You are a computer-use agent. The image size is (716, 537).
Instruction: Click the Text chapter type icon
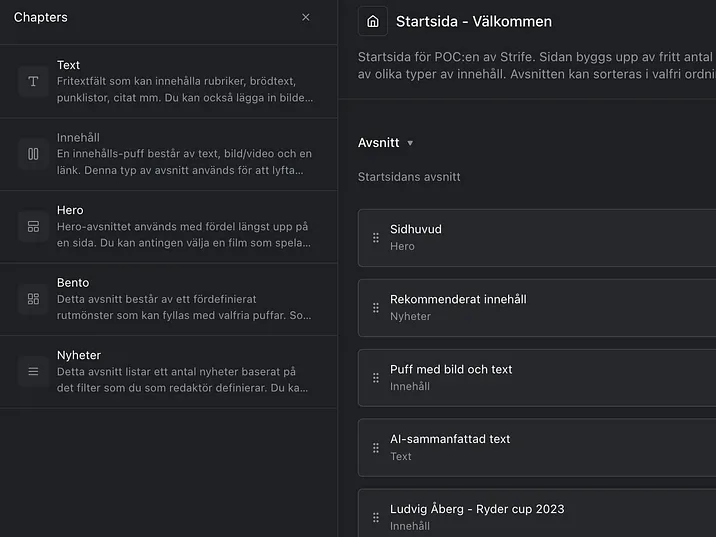[x=33, y=81]
